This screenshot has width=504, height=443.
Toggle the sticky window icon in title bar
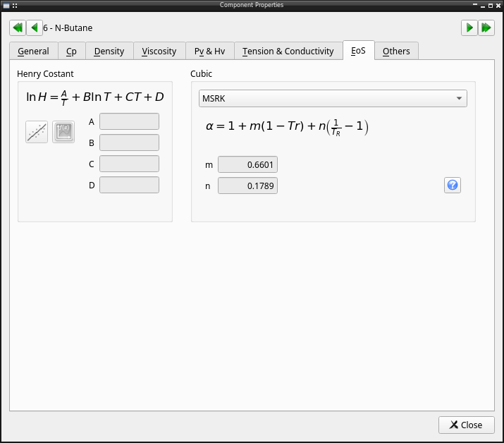pyautogui.click(x=15, y=6)
